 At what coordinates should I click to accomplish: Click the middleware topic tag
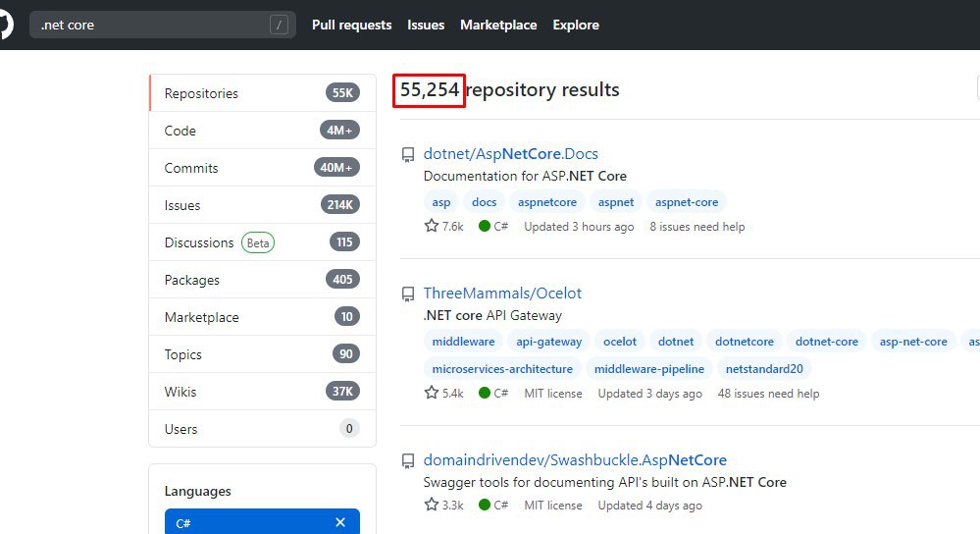[x=463, y=342]
